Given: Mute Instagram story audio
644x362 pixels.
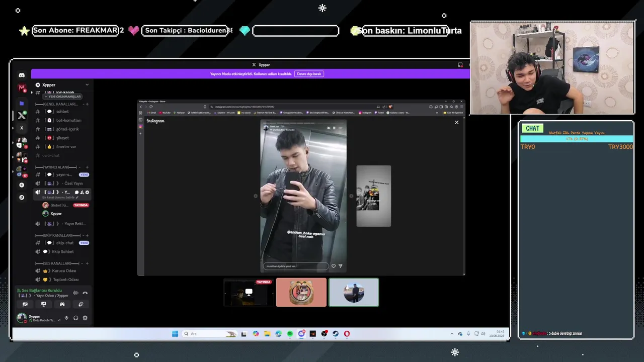Looking at the screenshot, I should pos(329,128).
